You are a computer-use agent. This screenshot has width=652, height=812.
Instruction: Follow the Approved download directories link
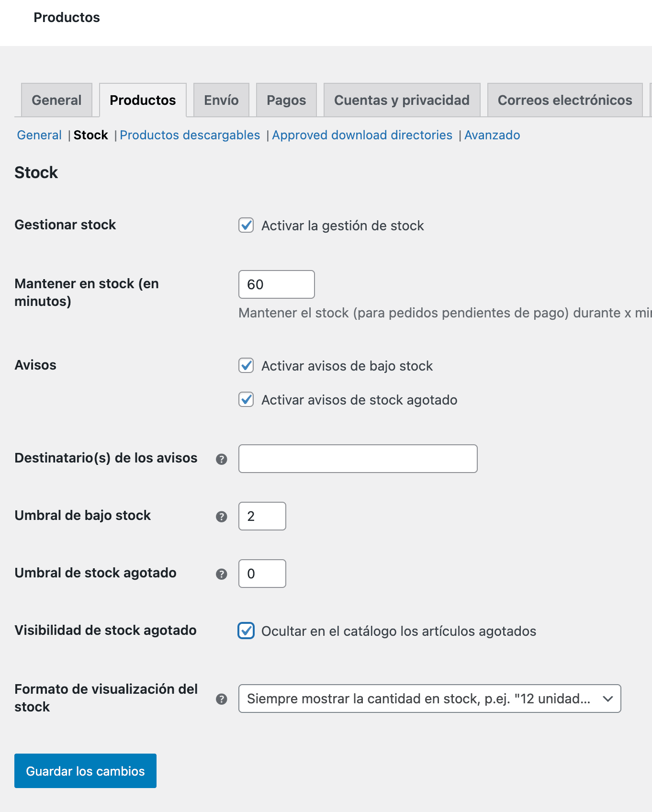362,135
